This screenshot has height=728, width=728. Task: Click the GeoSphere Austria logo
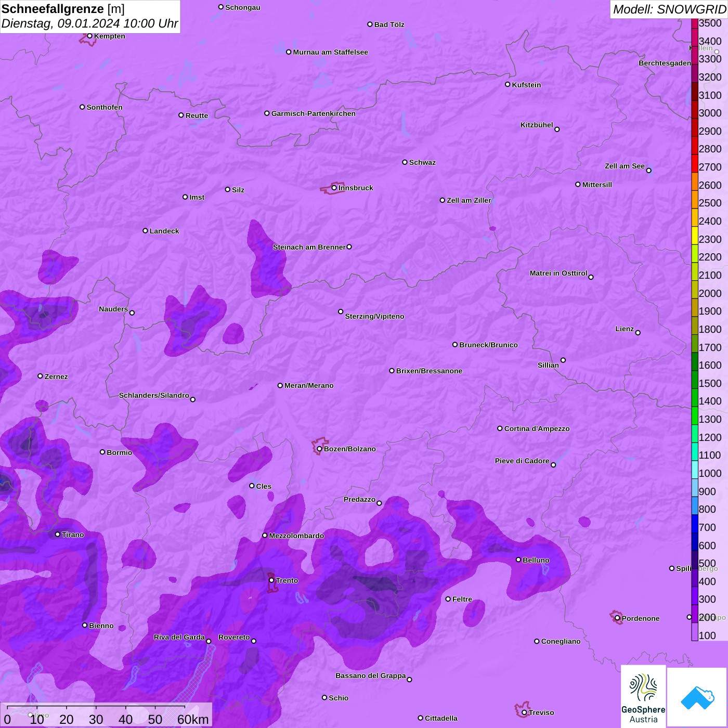643,696
